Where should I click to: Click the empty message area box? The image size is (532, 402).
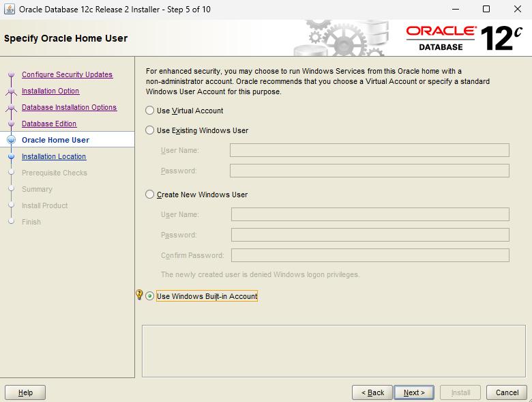click(x=334, y=351)
